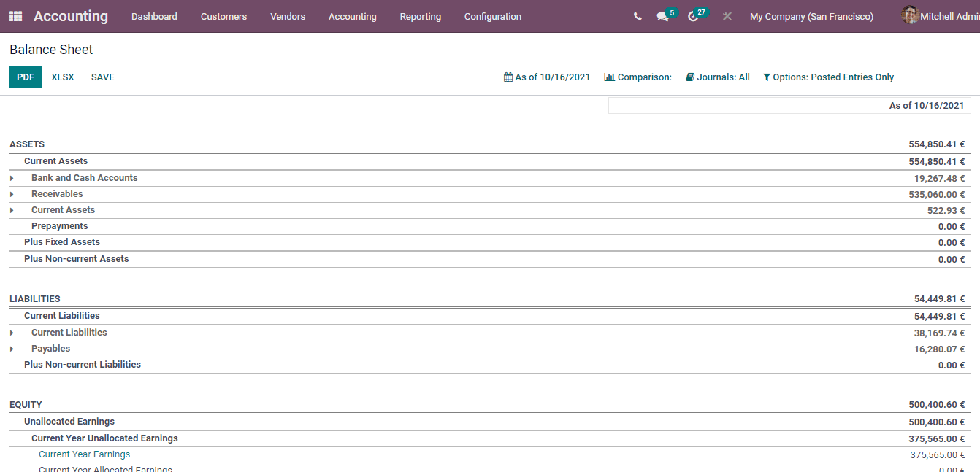Screen dimensions: 980x472
Task: Open the Reporting menu
Action: tap(420, 16)
